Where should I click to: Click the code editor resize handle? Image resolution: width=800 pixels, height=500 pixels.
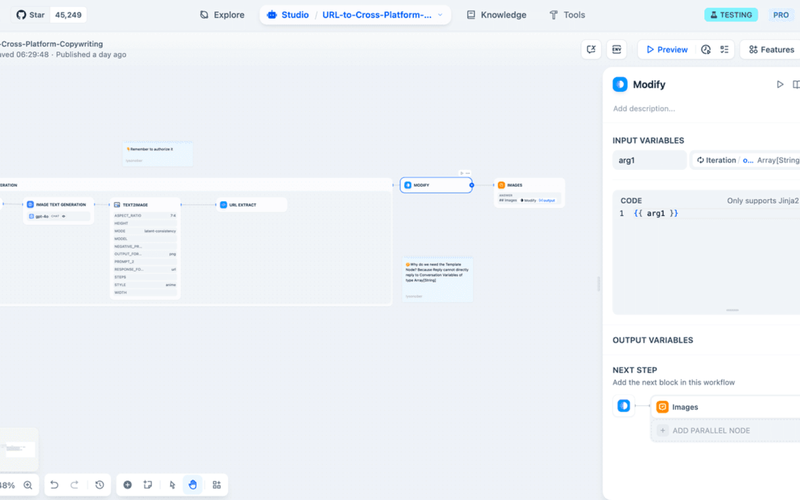732,310
